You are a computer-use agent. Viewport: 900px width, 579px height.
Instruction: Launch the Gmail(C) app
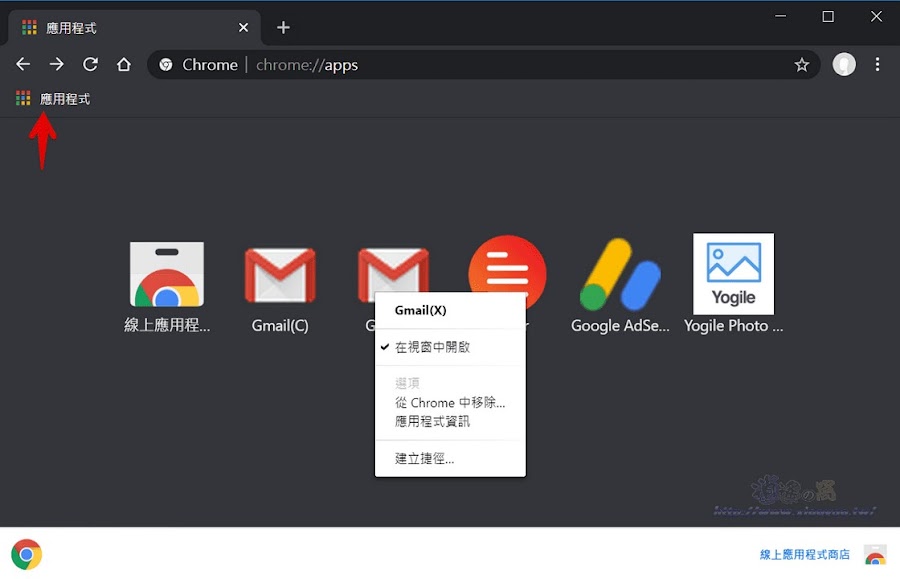[280, 290]
